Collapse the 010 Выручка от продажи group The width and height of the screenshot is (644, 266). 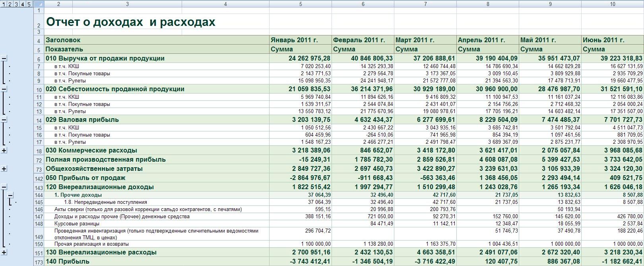point(4,59)
